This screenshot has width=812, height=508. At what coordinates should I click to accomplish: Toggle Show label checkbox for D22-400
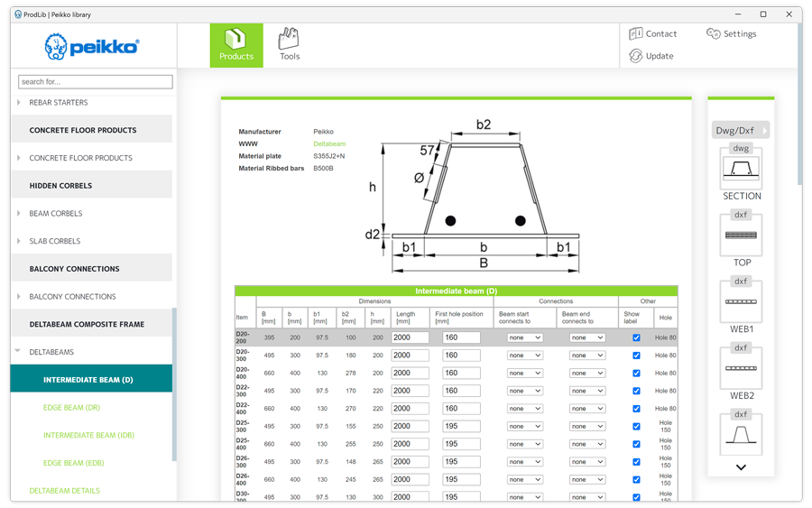pyautogui.click(x=636, y=409)
